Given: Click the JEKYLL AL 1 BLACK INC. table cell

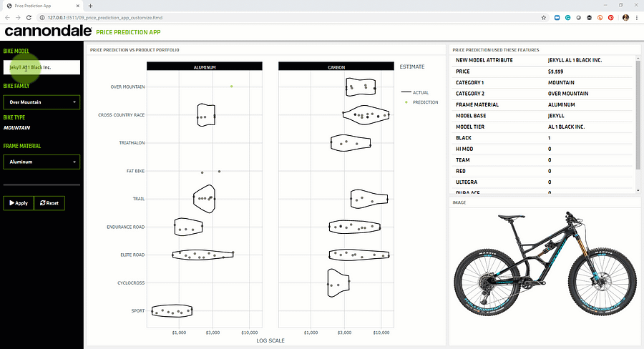Looking at the screenshot, I should (x=575, y=60).
